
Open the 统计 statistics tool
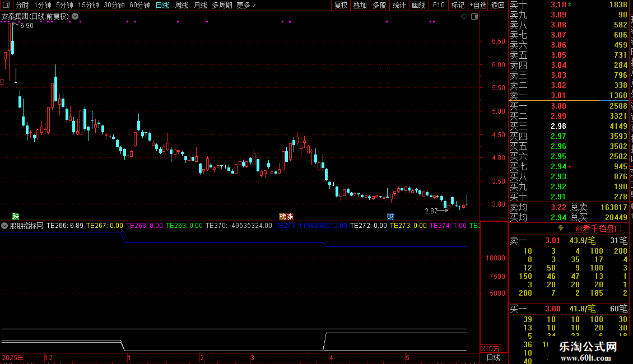pos(399,5)
